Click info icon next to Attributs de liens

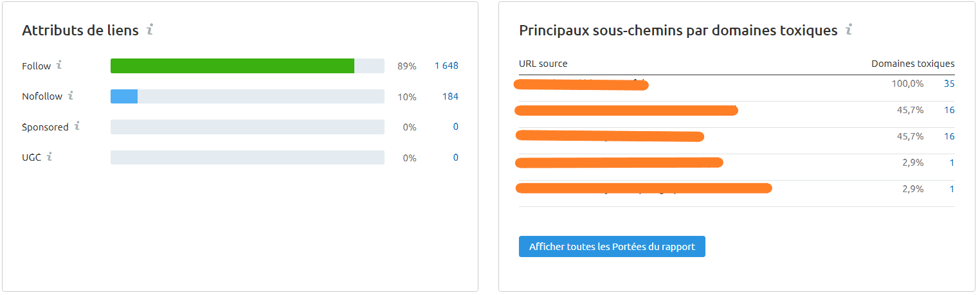coord(150,30)
